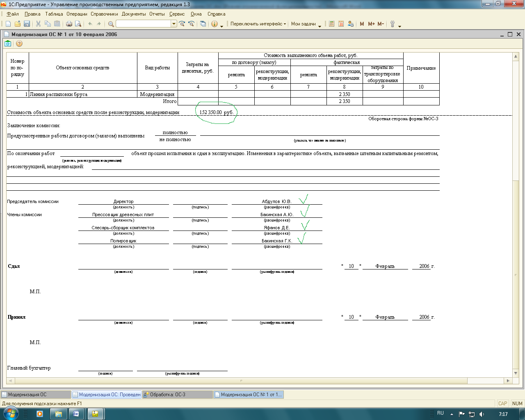Click the windows list icon in toolbar
Image resolution: width=525 pixels, height=420 pixels.
point(203,24)
